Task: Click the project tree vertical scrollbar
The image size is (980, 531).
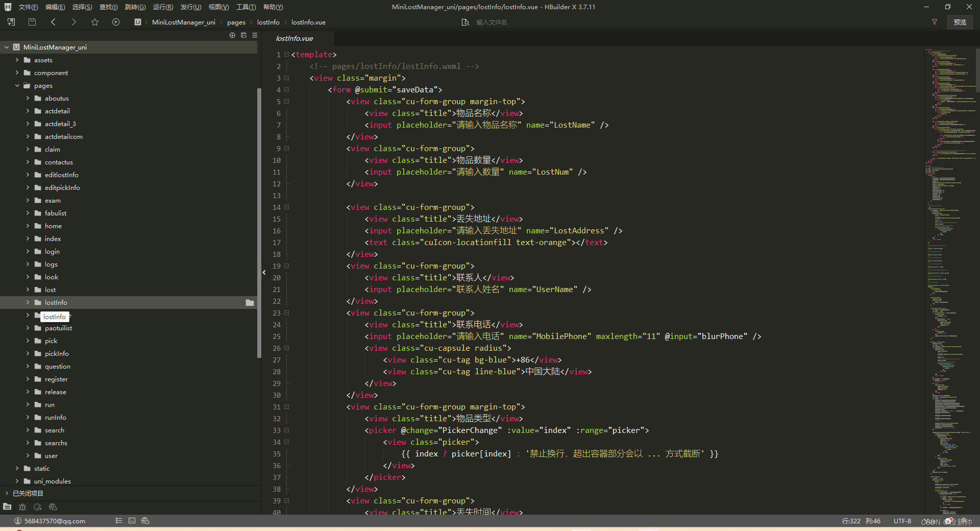Action: tap(259, 222)
